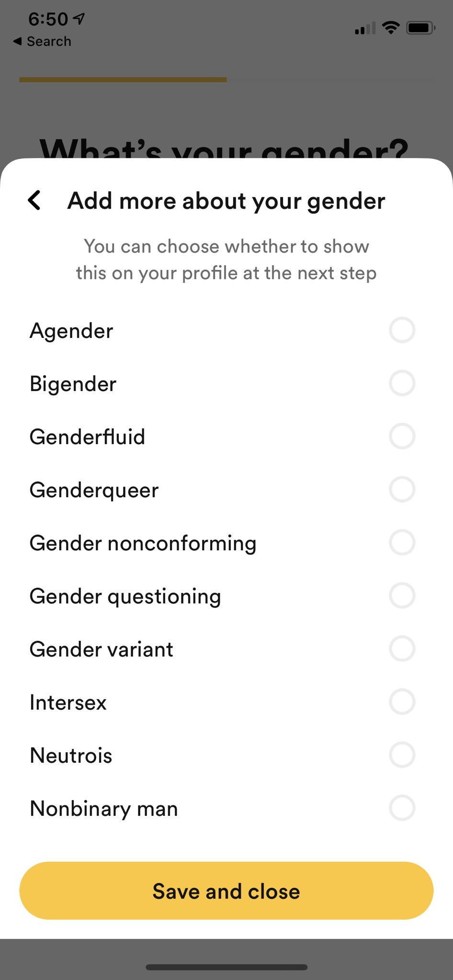Tap the Nonbinary man option label
The width and height of the screenshot is (453, 980).
coord(104,809)
